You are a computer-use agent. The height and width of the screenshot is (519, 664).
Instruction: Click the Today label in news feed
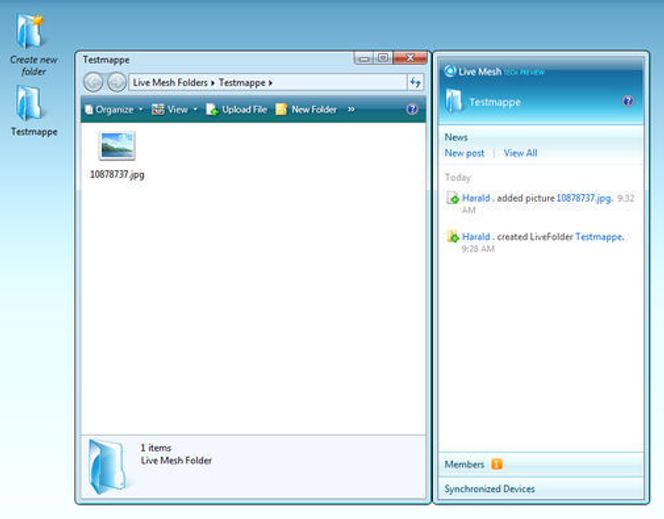[458, 177]
